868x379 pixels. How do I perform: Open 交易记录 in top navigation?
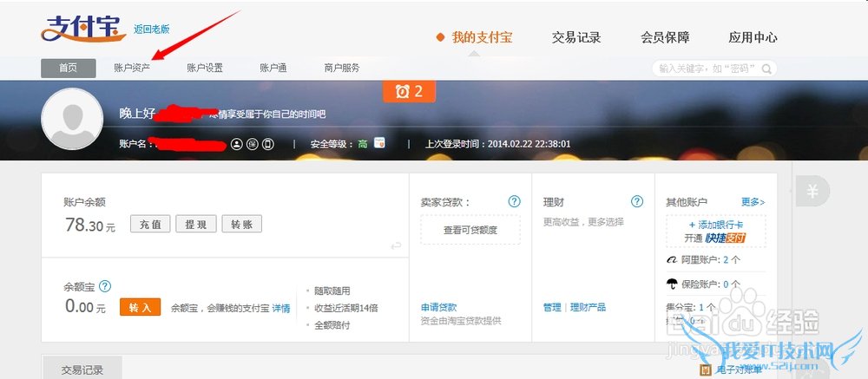point(576,37)
